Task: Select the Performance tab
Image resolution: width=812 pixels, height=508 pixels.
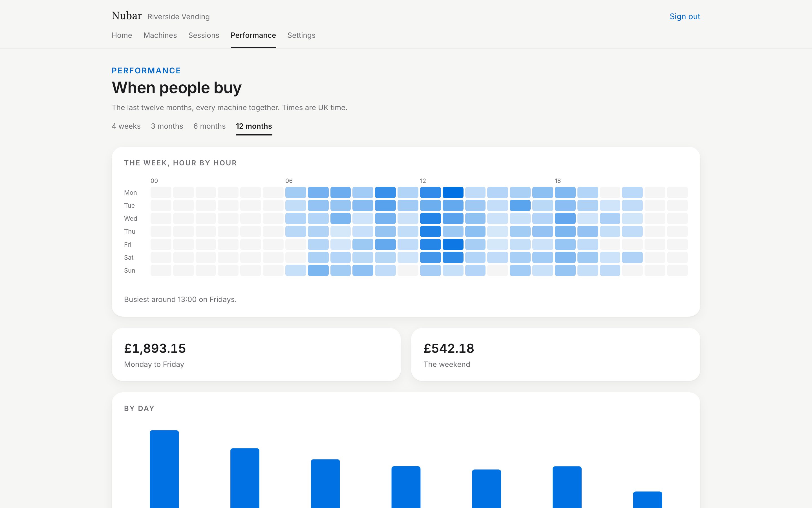Action: (253, 35)
